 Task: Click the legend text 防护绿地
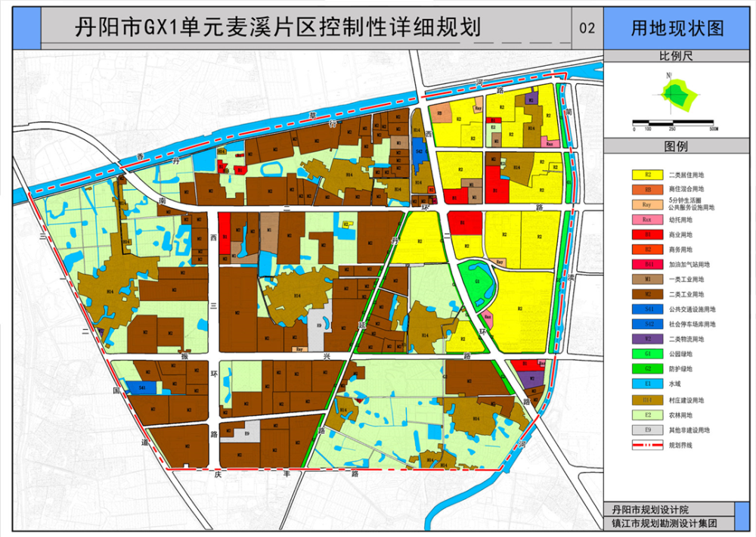[680, 368]
